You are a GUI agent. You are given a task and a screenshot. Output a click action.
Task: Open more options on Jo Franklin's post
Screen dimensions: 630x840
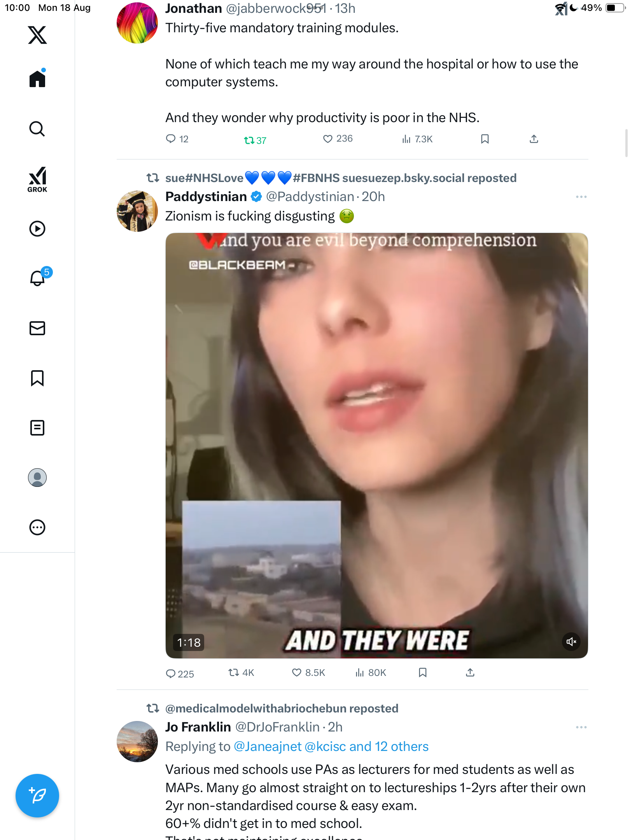(x=581, y=727)
